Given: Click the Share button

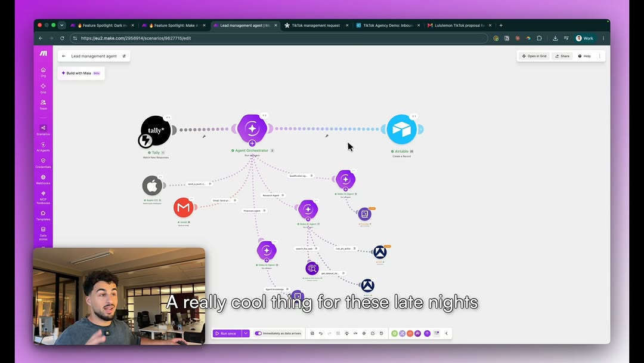Looking at the screenshot, I should tap(562, 56).
